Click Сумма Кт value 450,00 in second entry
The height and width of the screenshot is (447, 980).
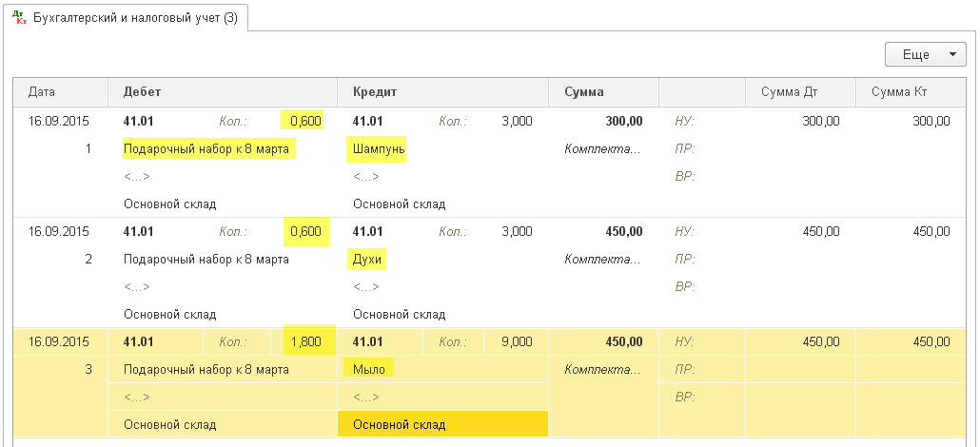931,231
